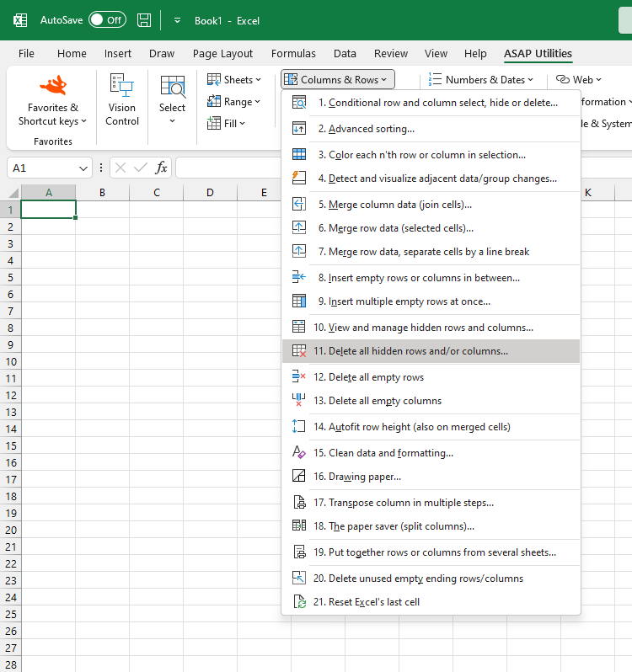632x672 pixels.
Task: Click Delete all empty rows icon
Action: pos(299,376)
